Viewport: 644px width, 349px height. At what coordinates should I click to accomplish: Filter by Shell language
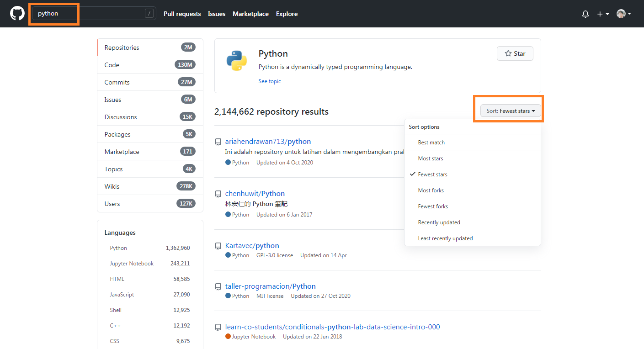(x=150, y=310)
